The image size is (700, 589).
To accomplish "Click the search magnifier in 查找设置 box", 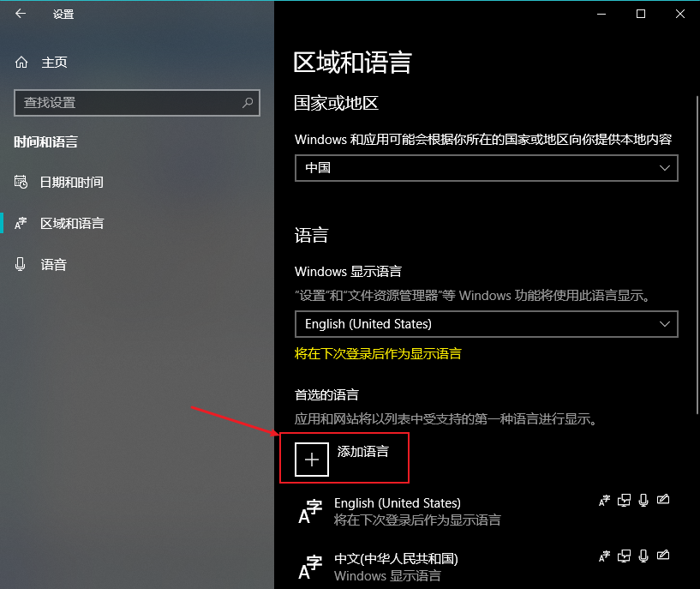I will [248, 103].
